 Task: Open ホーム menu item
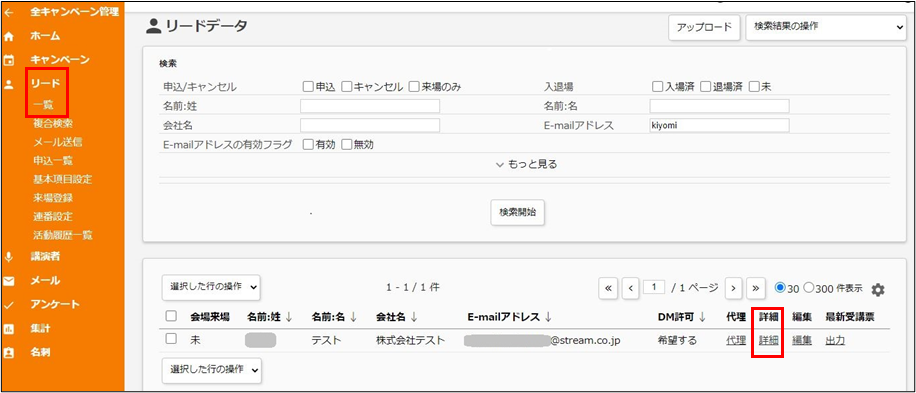(46, 36)
